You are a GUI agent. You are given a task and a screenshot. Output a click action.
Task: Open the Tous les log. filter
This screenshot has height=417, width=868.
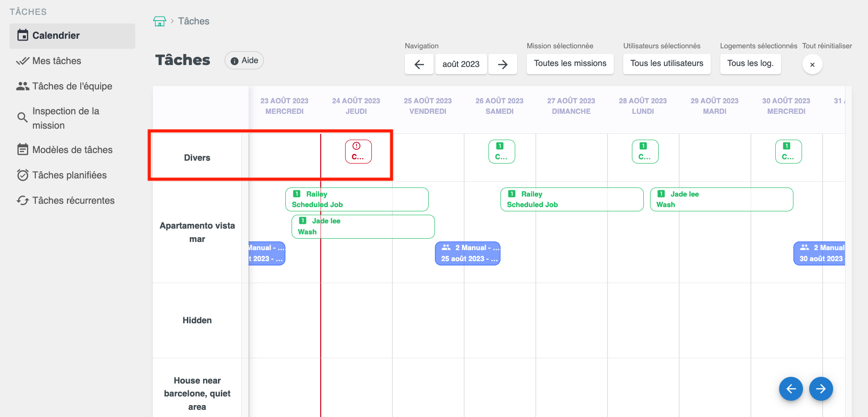(750, 64)
